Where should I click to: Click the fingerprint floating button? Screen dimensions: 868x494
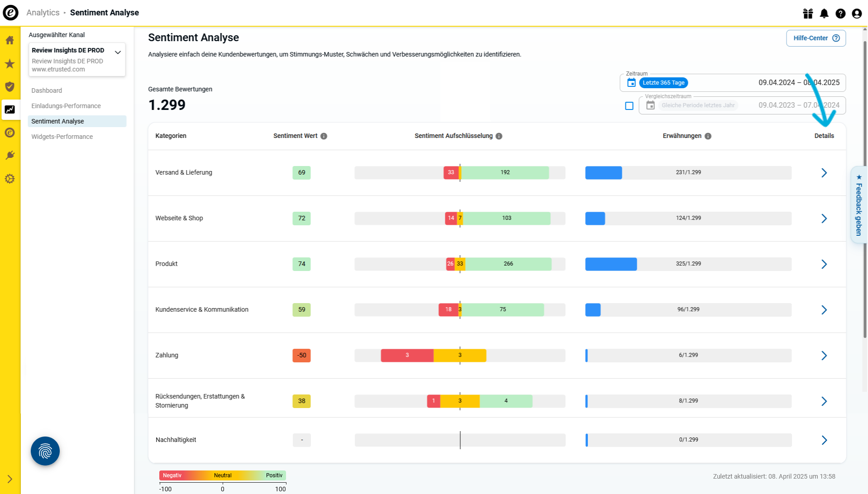pos(45,451)
